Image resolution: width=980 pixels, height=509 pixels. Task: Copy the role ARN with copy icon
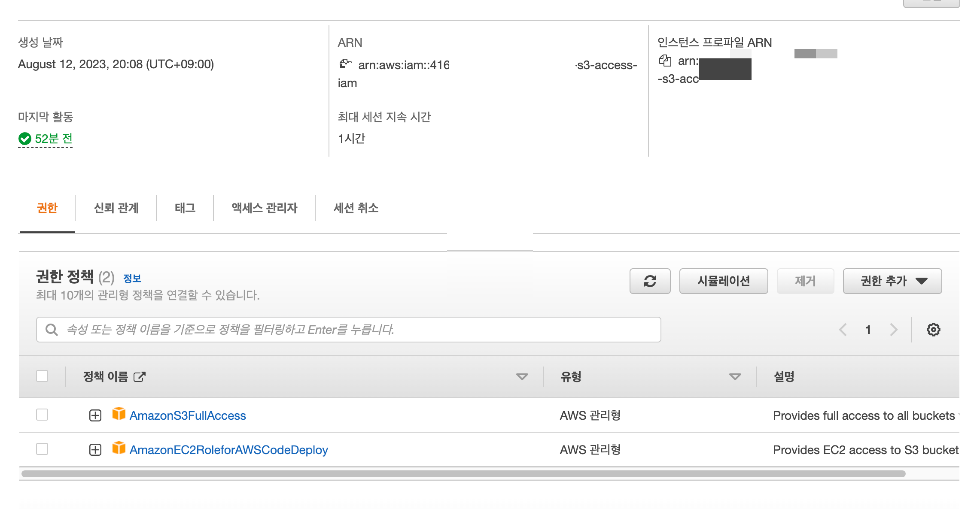[345, 64]
